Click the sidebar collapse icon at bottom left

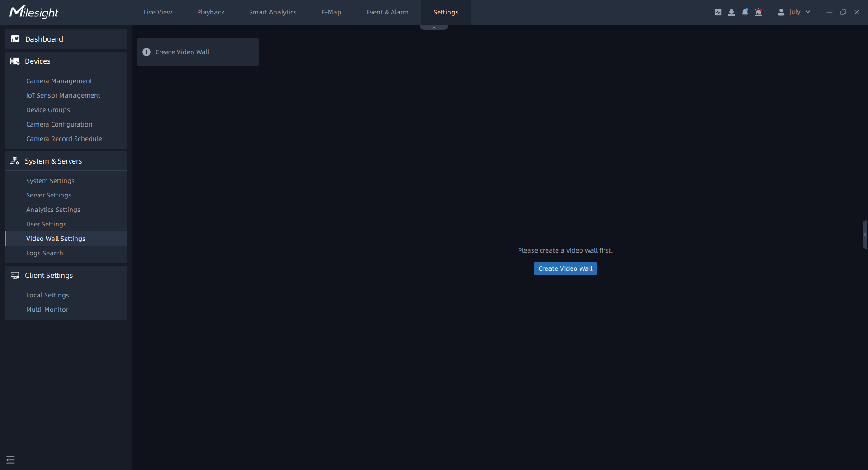(11, 460)
